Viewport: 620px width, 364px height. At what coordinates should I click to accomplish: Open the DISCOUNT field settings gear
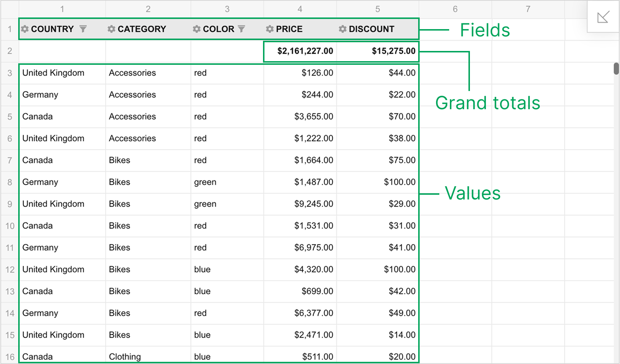[342, 29]
